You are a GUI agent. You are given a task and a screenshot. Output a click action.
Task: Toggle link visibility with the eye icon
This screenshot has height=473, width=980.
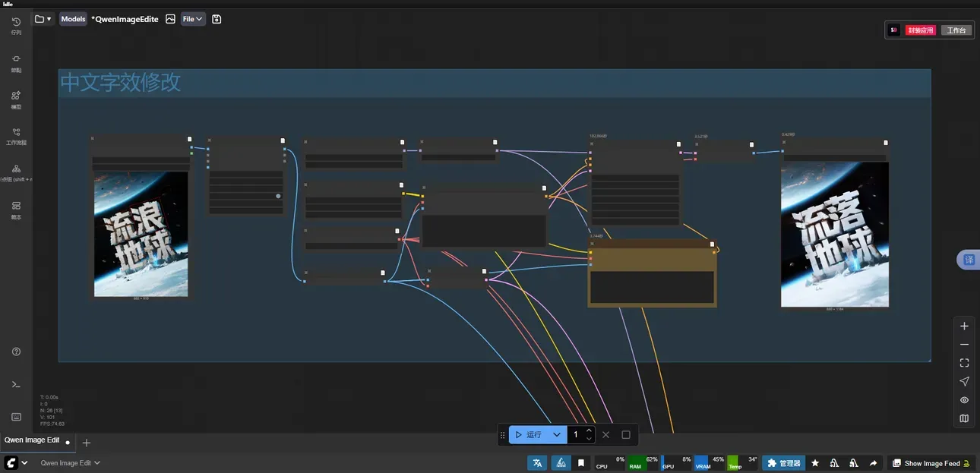point(964,400)
